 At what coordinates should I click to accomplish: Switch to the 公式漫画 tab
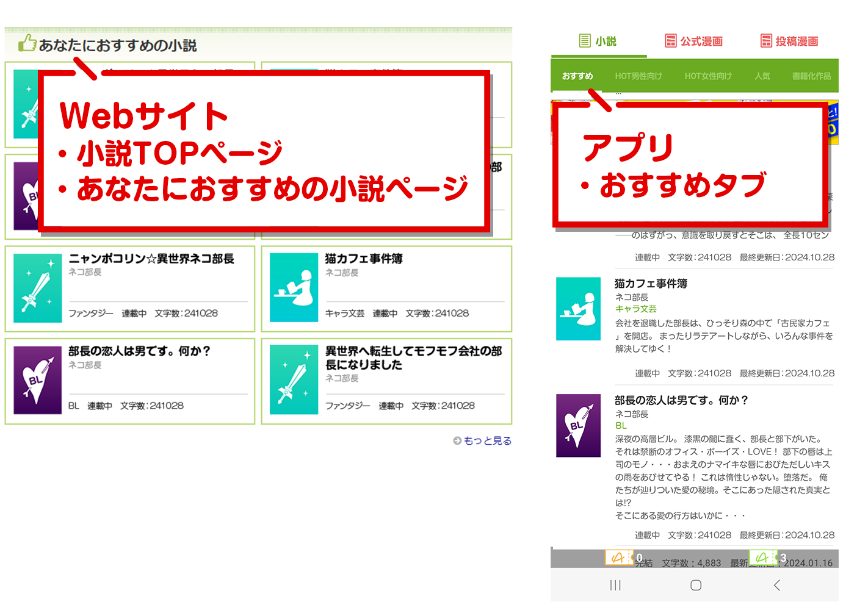pyautogui.click(x=694, y=41)
